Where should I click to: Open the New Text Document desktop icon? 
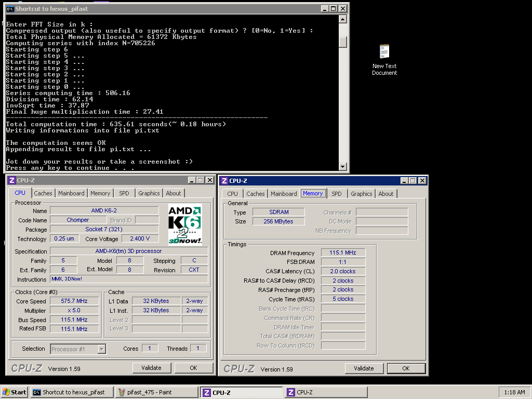[x=384, y=59]
